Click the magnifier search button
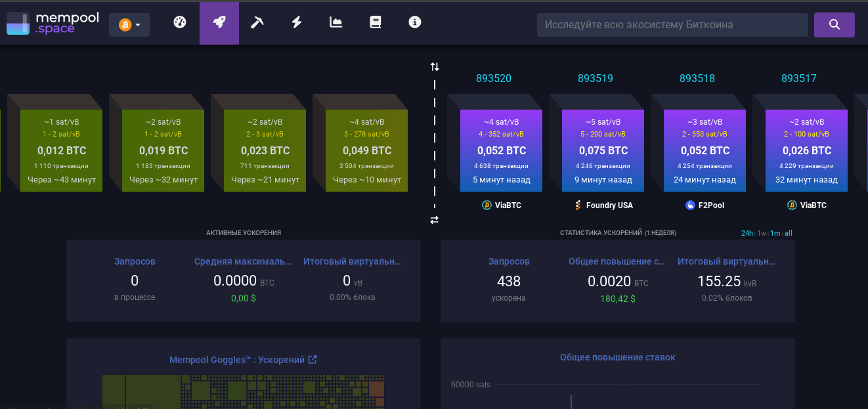The height and width of the screenshot is (409, 868). (834, 25)
